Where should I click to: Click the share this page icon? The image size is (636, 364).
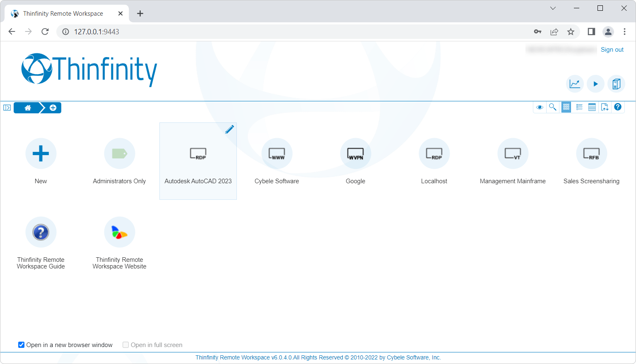554,31
